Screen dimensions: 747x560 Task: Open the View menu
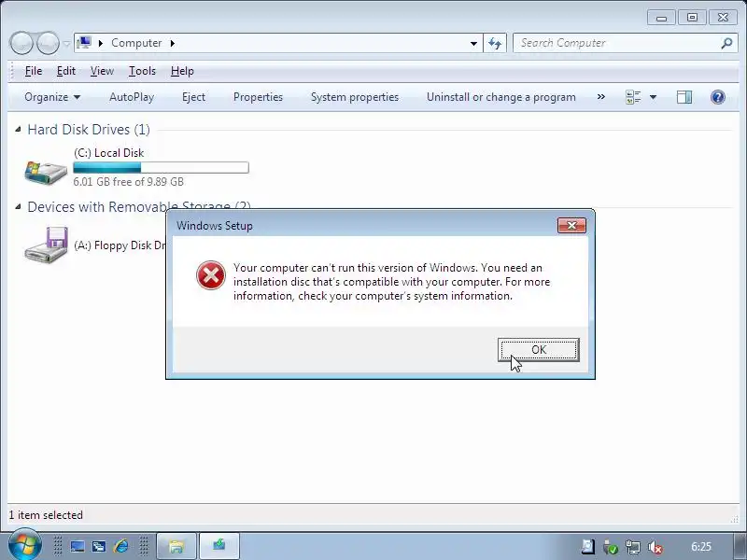[102, 71]
